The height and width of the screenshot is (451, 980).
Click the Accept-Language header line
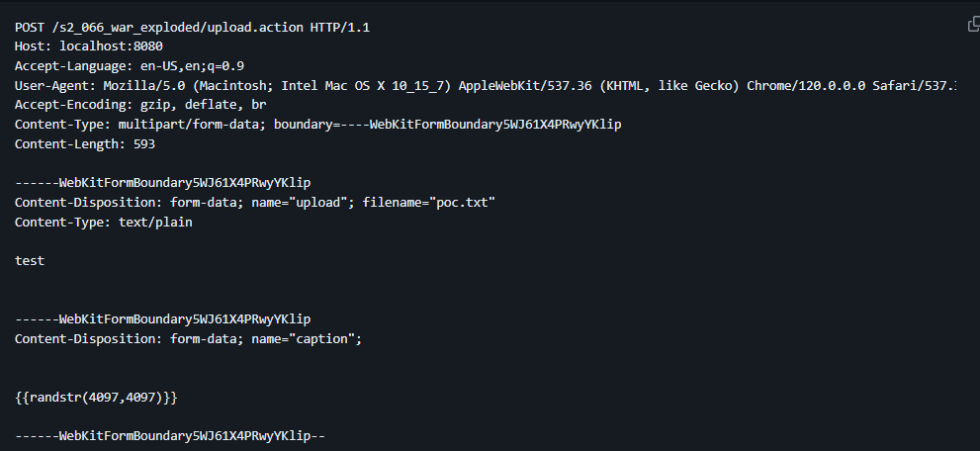[x=130, y=65]
